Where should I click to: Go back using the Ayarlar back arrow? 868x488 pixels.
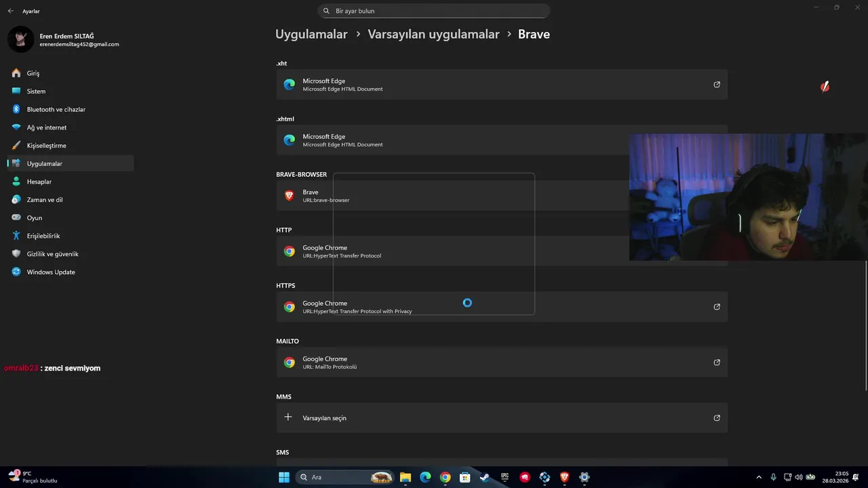(10, 11)
